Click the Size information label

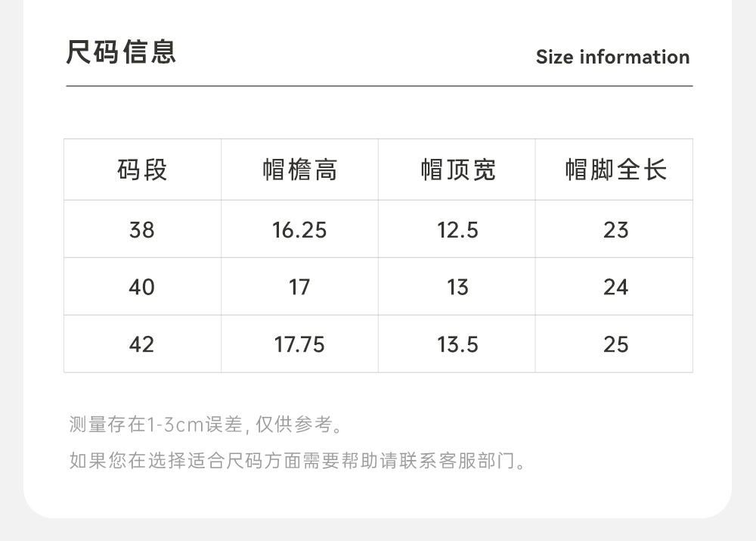point(612,57)
